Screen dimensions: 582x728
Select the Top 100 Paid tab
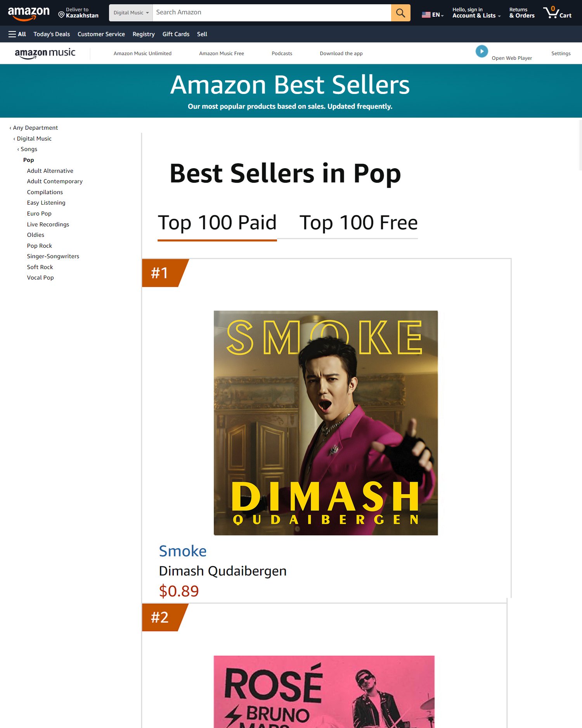217,223
